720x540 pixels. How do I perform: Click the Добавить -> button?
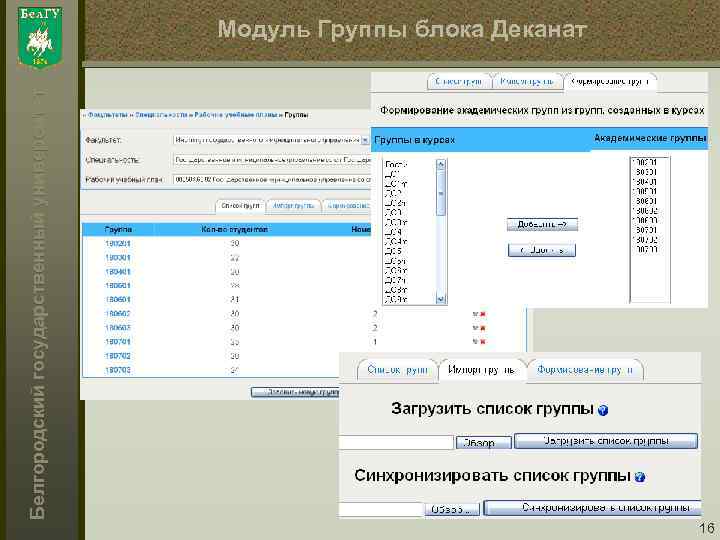[x=542, y=225]
